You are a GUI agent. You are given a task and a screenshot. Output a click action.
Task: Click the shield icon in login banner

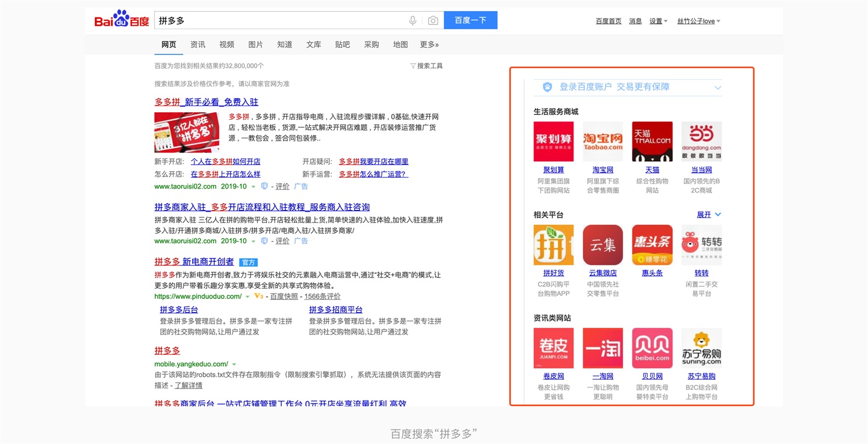coord(547,87)
